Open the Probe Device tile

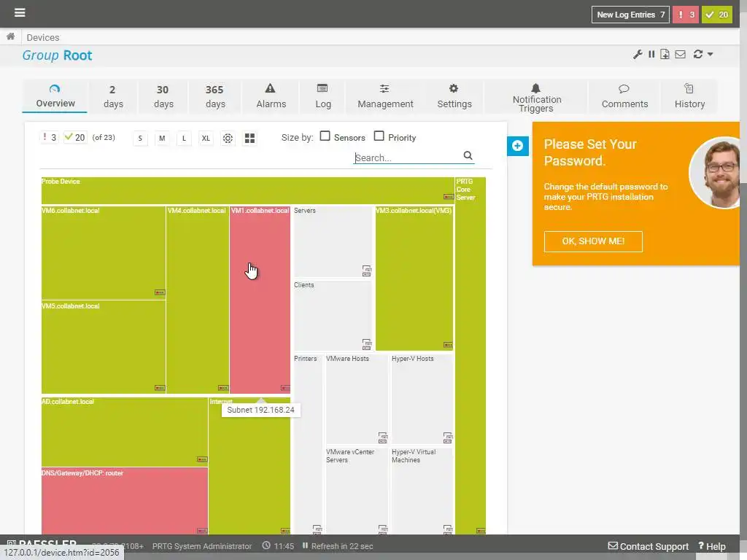pos(248,190)
